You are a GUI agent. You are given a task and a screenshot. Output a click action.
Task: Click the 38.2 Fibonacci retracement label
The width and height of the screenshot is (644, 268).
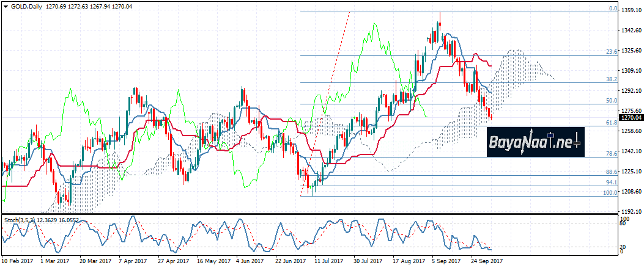[610, 79]
